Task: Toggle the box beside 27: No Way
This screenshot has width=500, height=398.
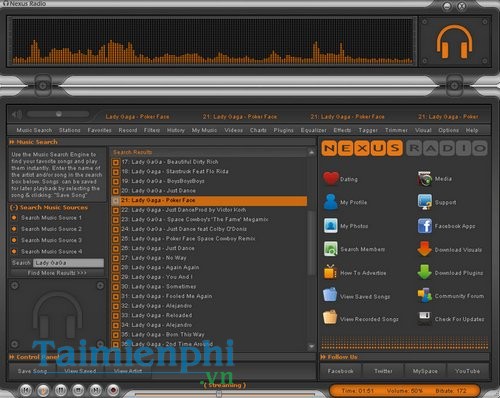Action: point(116,258)
